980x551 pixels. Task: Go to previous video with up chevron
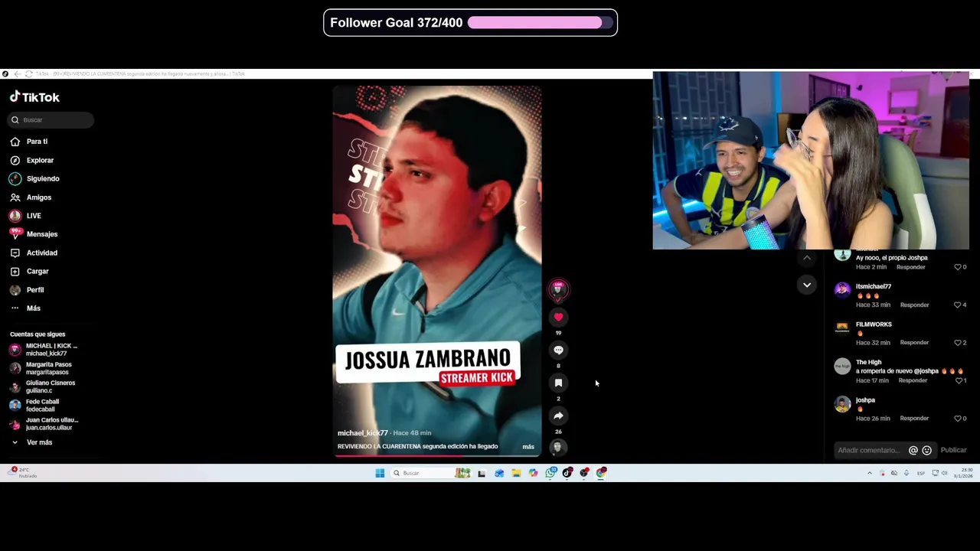click(x=807, y=259)
